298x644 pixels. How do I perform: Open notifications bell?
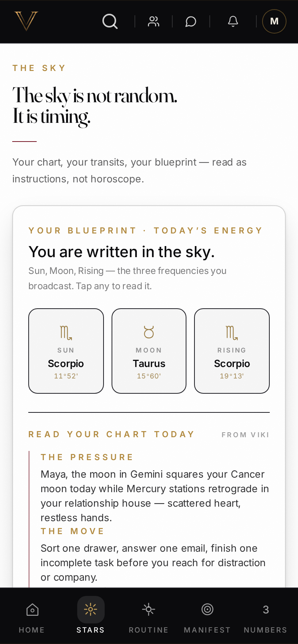pyautogui.click(x=233, y=21)
